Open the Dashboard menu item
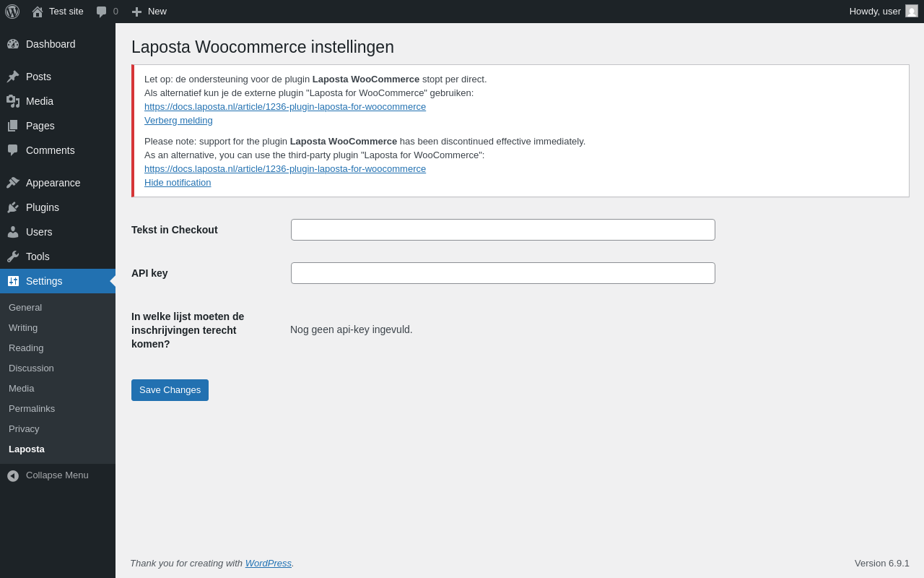This screenshot has height=578, width=924. 58,44
